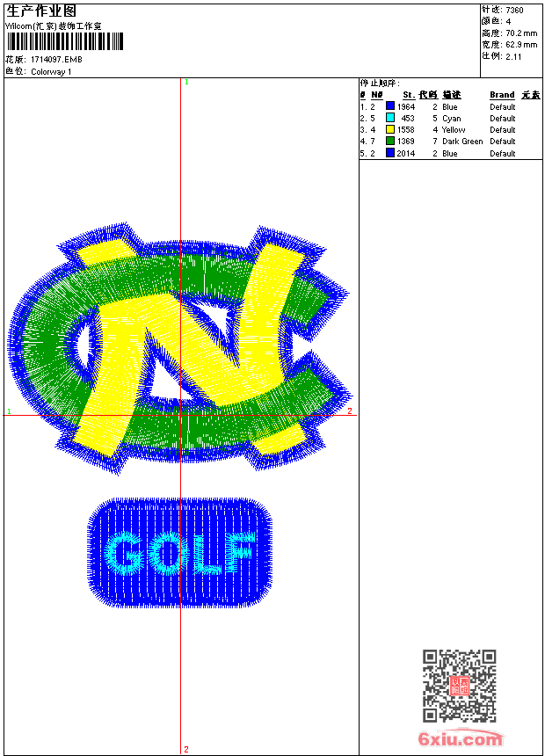Viewport: 545px width, 756px height.
Task: Click the "停止顺序" stop sequence heading
Action: [380, 83]
